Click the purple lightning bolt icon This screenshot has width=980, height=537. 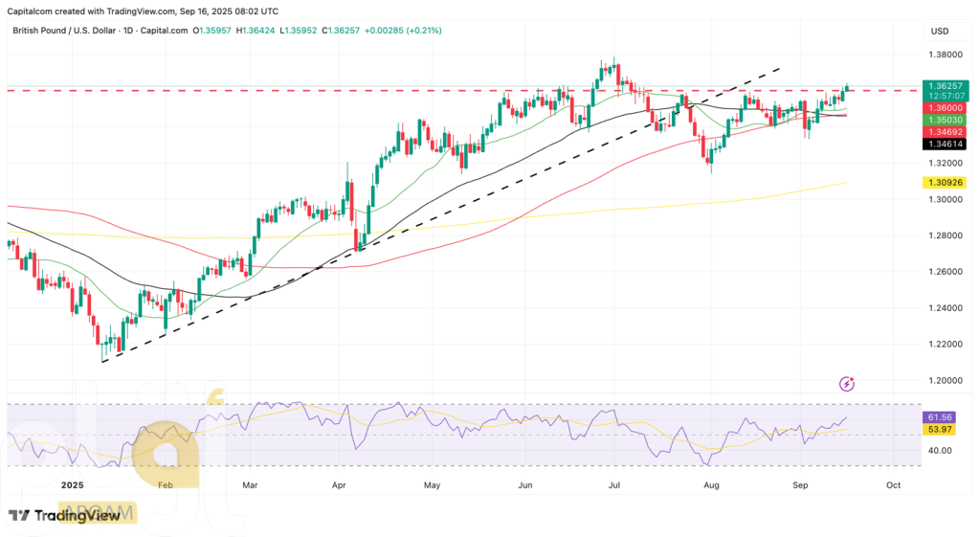pyautogui.click(x=847, y=384)
